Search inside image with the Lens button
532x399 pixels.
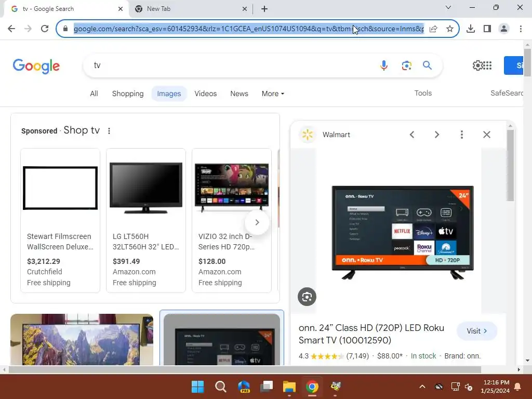point(307,297)
